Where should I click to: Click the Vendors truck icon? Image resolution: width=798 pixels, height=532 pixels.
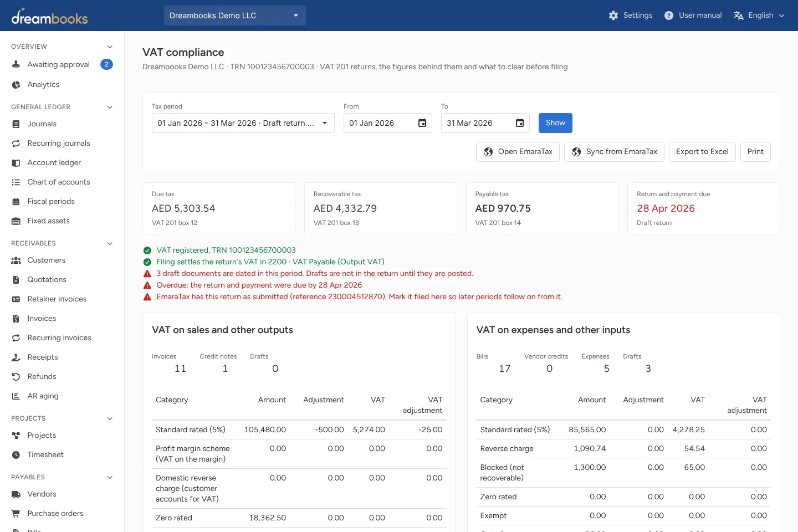tap(16, 494)
